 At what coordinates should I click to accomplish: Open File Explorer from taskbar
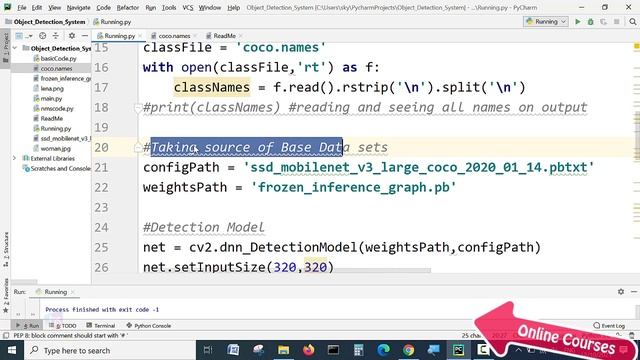coord(283,350)
